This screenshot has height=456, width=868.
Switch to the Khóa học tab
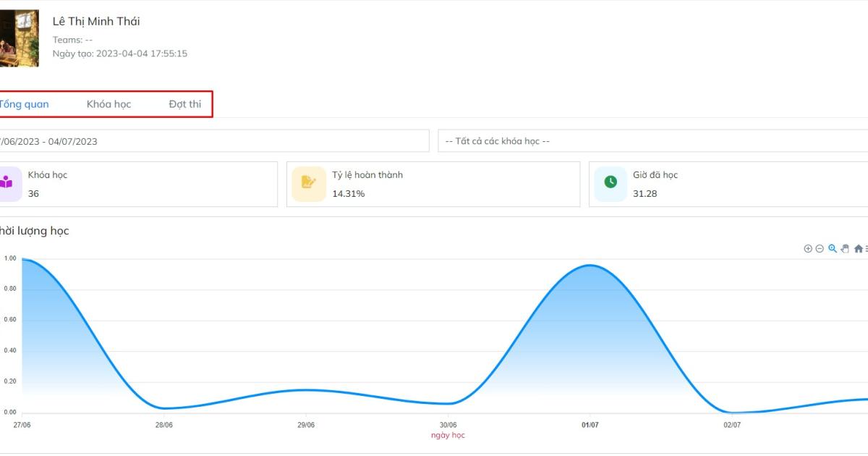[109, 104]
